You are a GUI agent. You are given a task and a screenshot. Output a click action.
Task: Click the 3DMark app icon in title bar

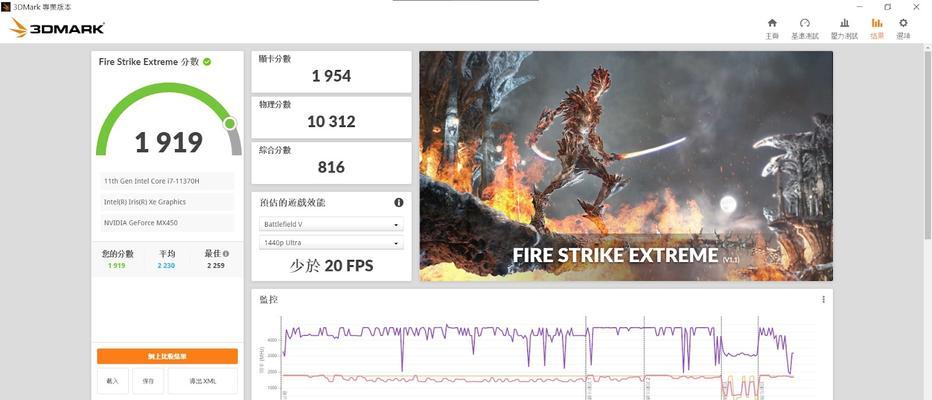[x=6, y=7]
